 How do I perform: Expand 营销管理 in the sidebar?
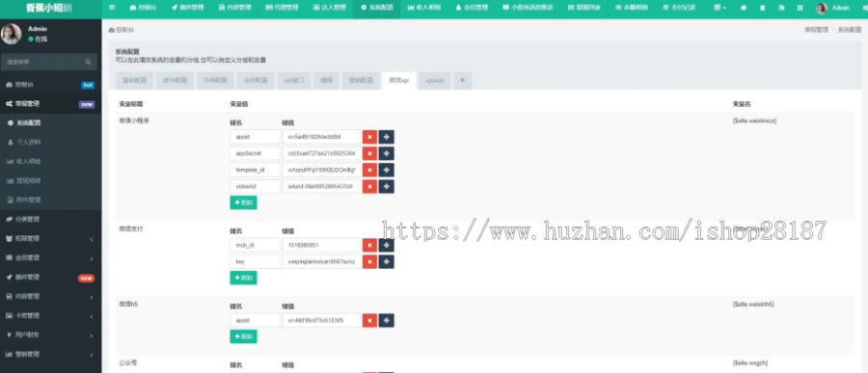[50, 354]
